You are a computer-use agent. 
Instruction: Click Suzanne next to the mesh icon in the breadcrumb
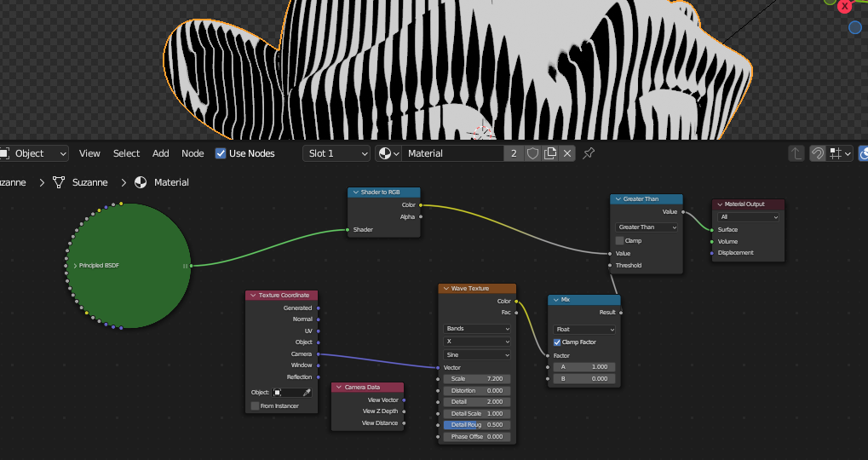point(89,182)
